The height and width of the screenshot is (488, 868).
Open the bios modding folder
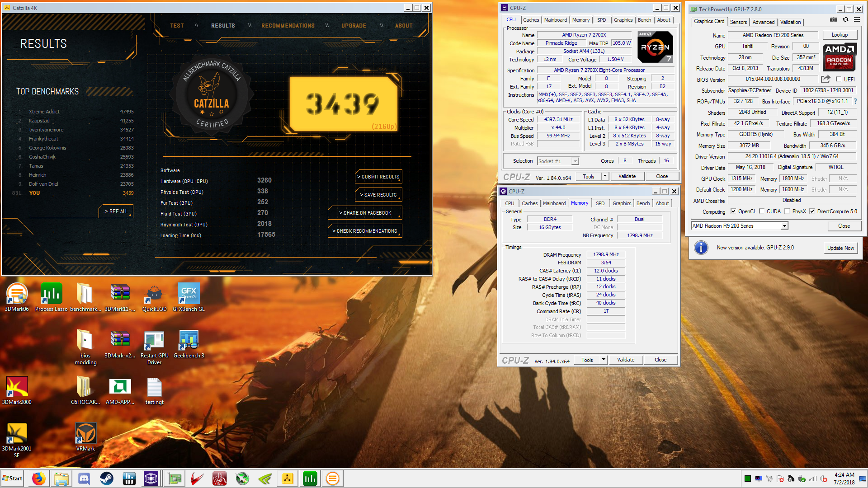tap(85, 347)
